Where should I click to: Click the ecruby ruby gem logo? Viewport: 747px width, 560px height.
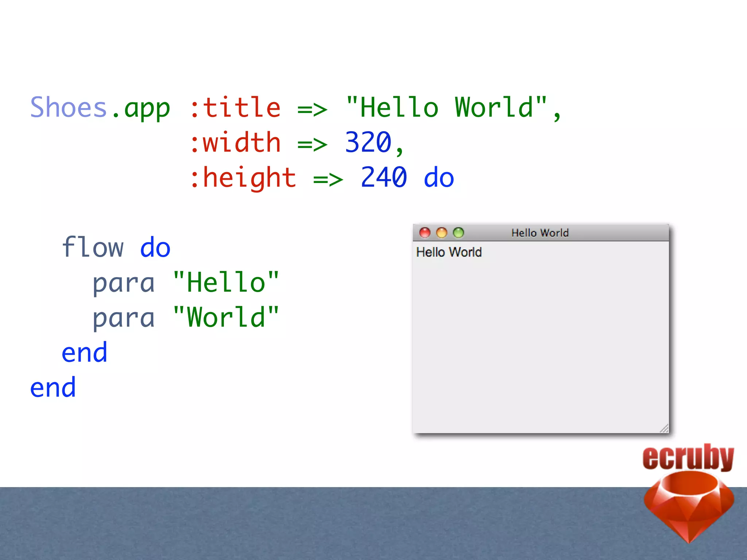(689, 507)
